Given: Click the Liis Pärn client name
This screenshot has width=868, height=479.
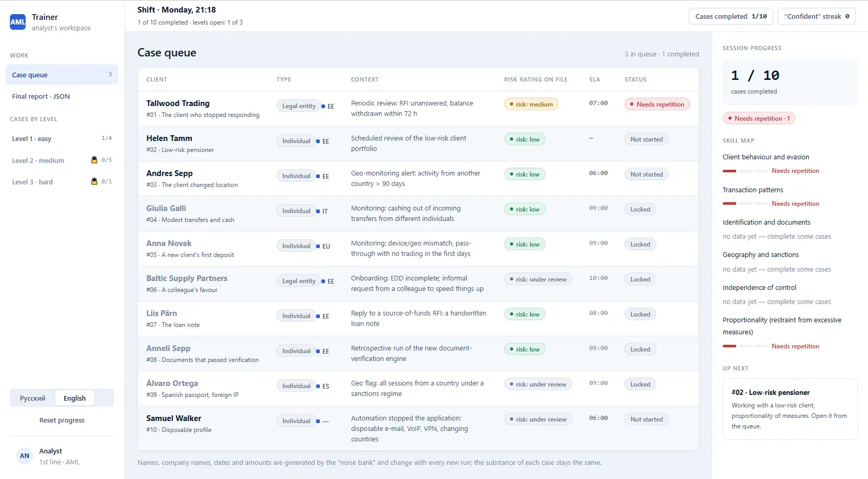Looking at the screenshot, I should (x=161, y=313).
